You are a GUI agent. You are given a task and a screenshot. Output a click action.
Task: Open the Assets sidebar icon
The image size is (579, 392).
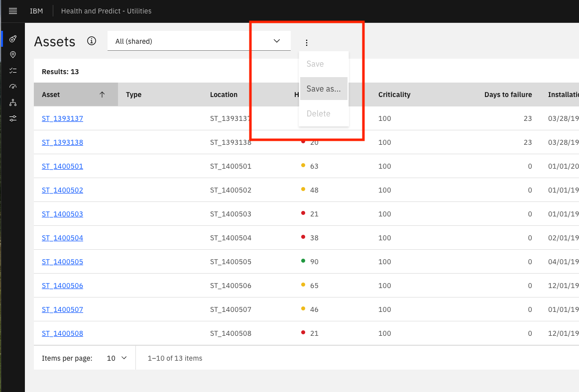13,39
